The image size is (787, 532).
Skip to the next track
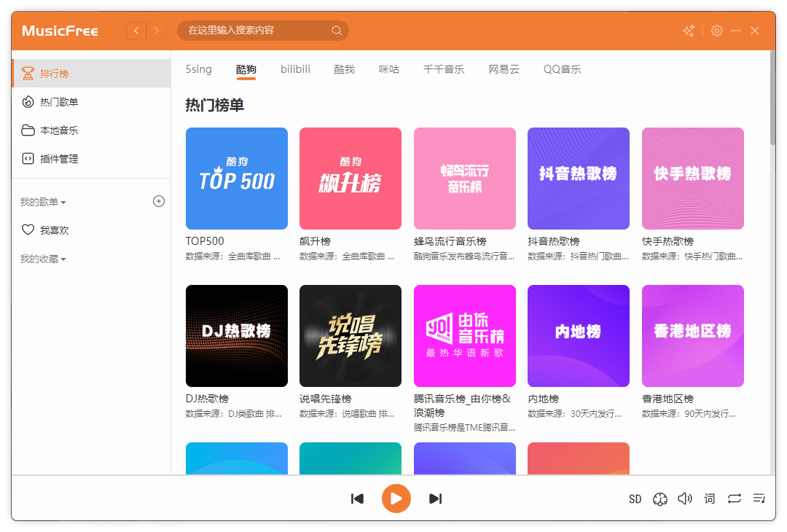click(435, 498)
